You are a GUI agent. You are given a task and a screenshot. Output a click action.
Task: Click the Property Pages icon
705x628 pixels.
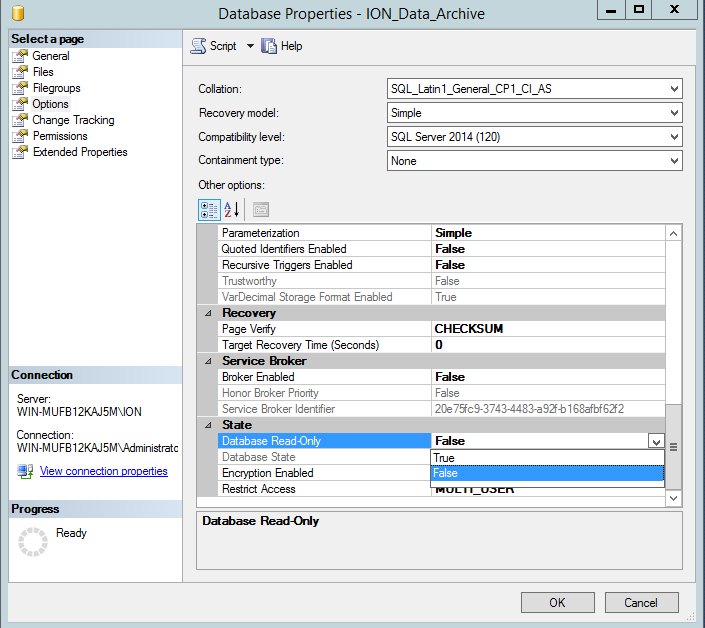point(261,209)
